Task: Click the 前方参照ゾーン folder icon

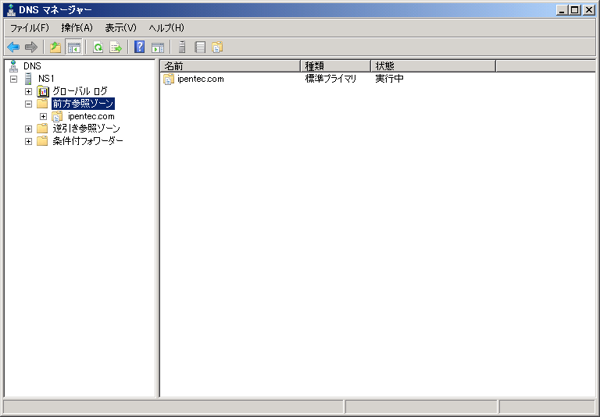Action: pyautogui.click(x=42, y=104)
